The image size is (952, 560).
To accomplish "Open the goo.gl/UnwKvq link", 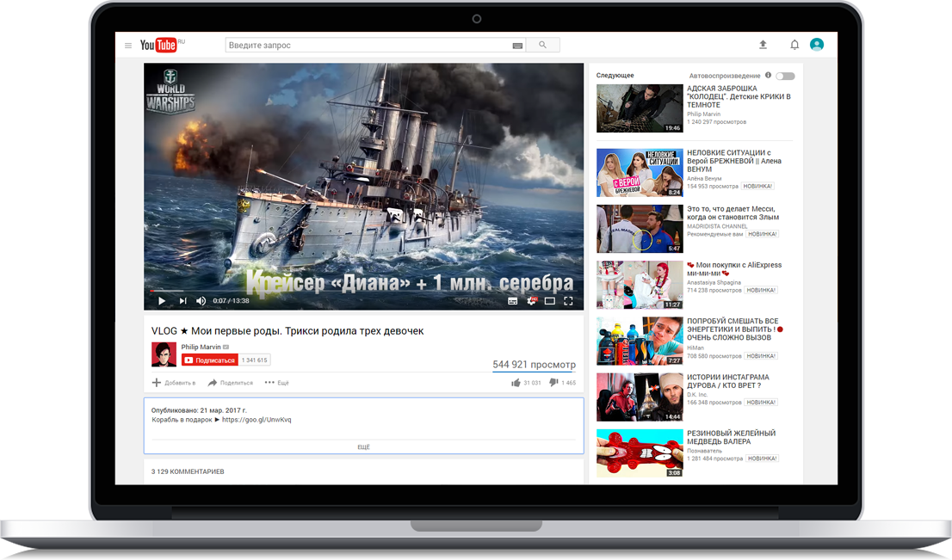I will [257, 420].
